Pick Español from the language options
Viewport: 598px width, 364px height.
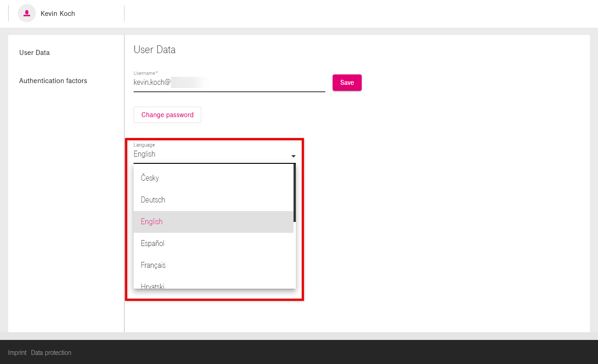pyautogui.click(x=153, y=243)
